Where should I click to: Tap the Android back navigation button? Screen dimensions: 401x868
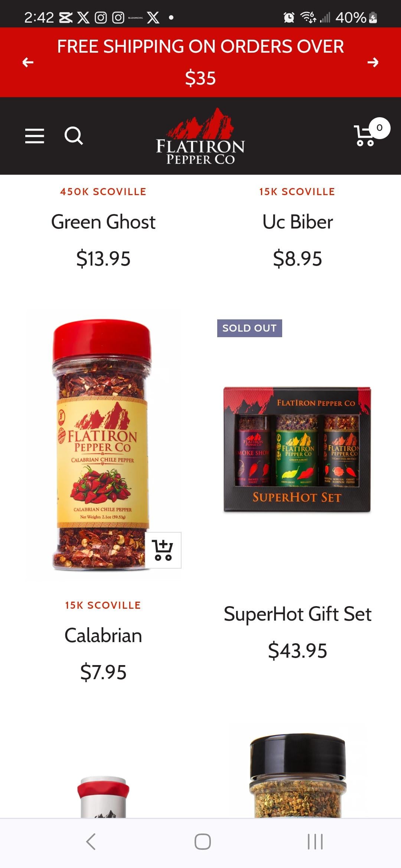coord(91,842)
